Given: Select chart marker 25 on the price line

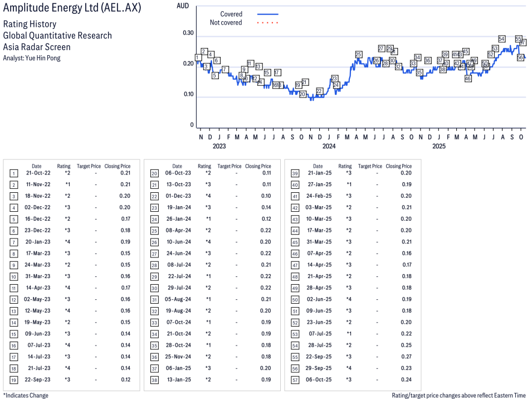Looking at the screenshot, I should [x=359, y=55].
